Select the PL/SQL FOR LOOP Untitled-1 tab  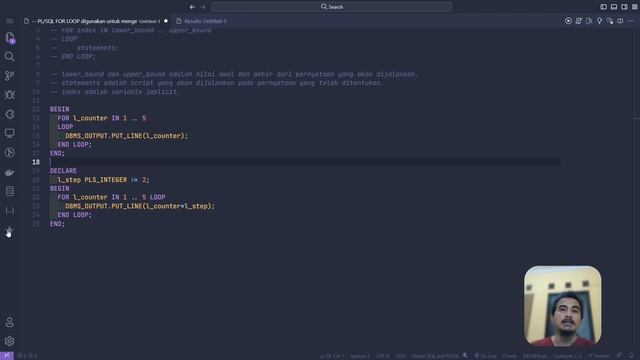click(x=96, y=21)
